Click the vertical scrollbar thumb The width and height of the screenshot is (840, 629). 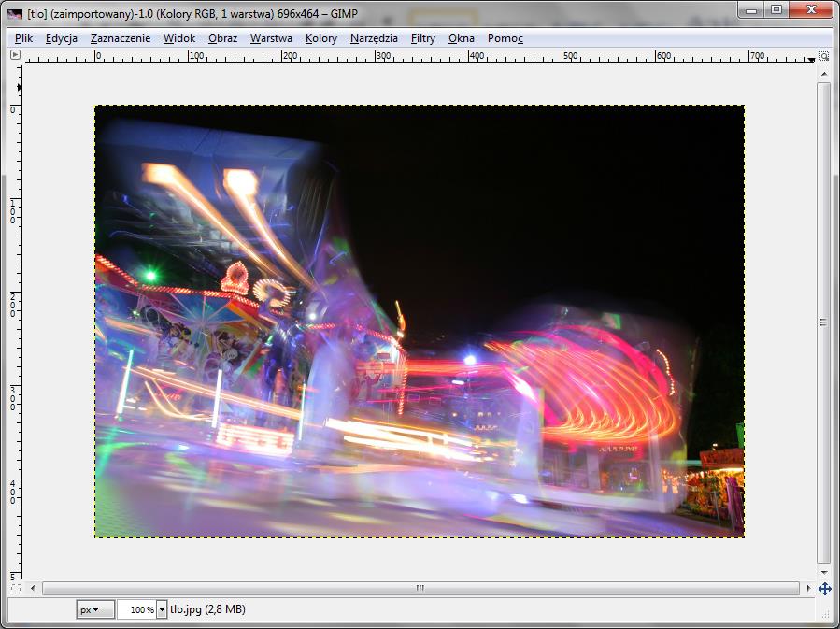(x=824, y=322)
